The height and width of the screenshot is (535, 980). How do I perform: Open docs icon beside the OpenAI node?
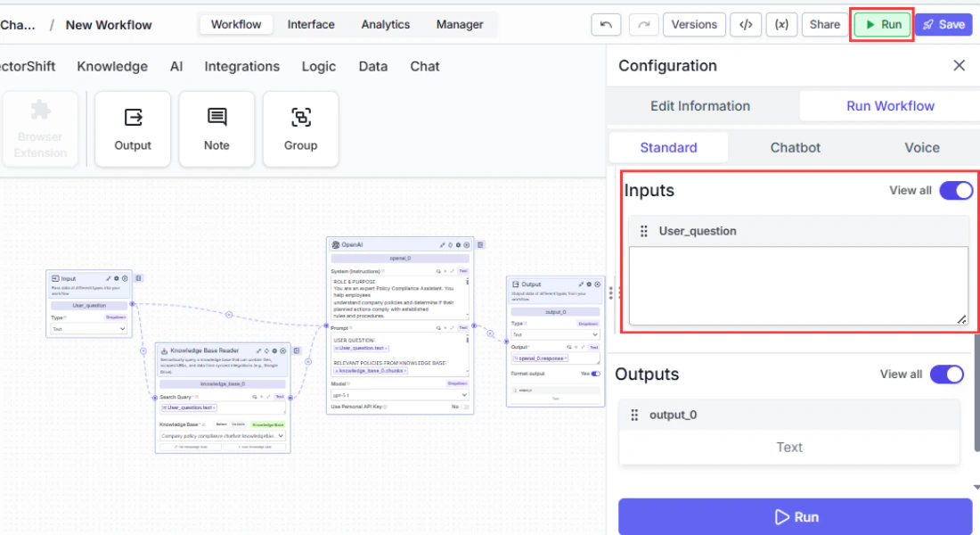pyautogui.click(x=480, y=245)
